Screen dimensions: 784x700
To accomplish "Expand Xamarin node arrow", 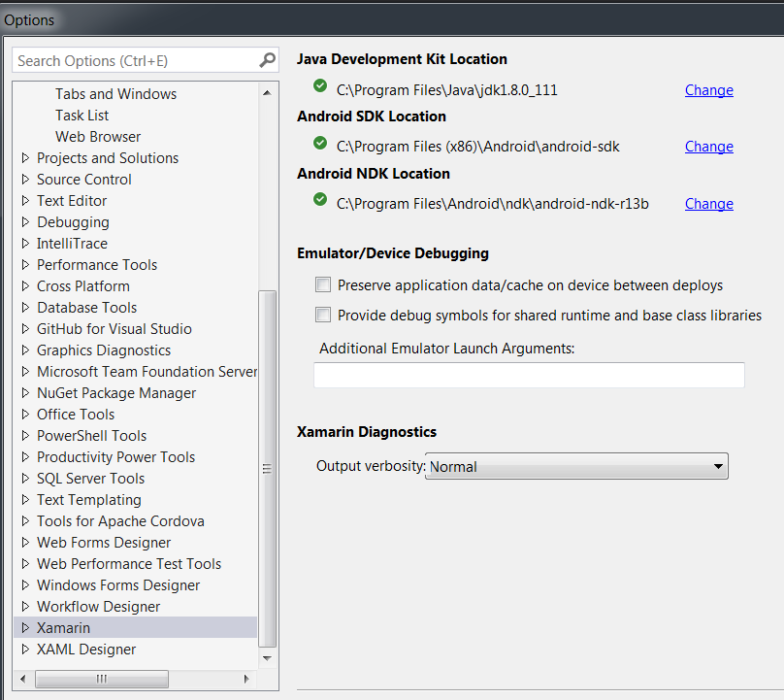I will (x=25, y=627).
